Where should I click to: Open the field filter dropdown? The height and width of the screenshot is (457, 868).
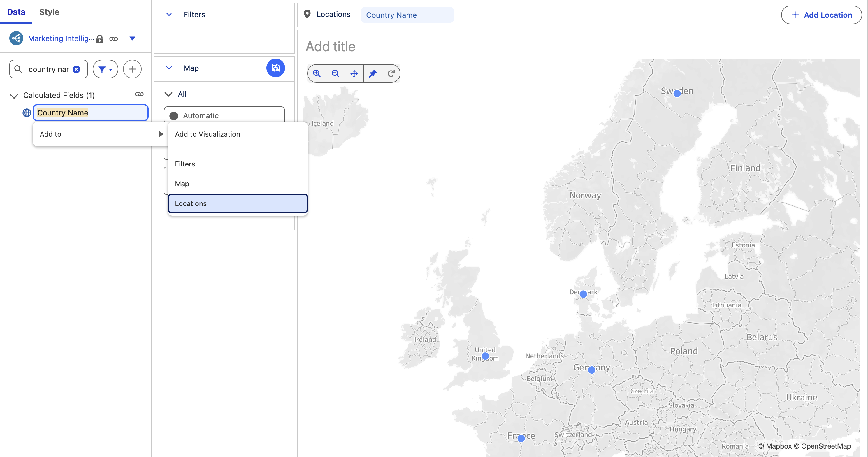(106, 69)
